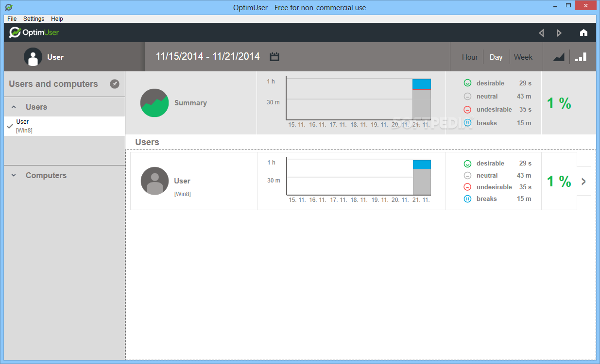Click the User row avatar icon
This screenshot has width=600, height=364.
click(x=154, y=181)
